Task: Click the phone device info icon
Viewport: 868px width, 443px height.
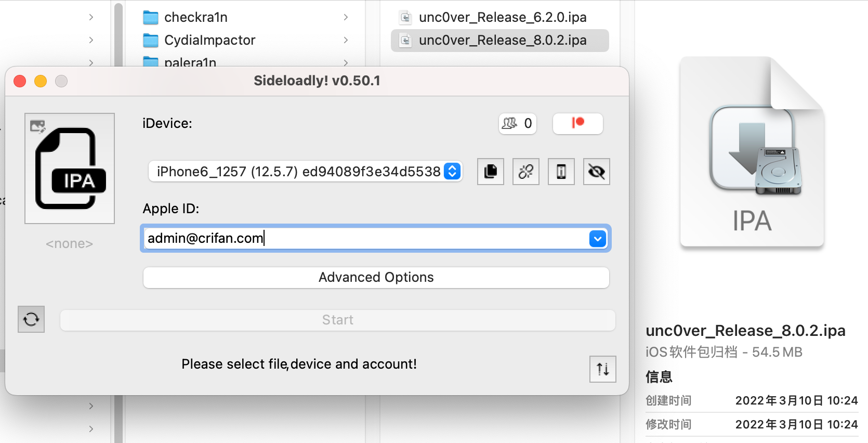Action: (x=561, y=172)
